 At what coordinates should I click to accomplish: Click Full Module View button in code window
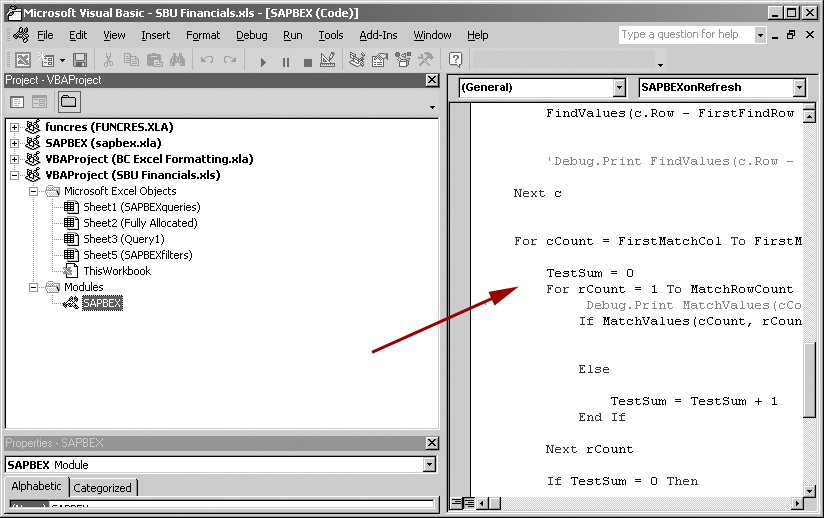tap(469, 503)
